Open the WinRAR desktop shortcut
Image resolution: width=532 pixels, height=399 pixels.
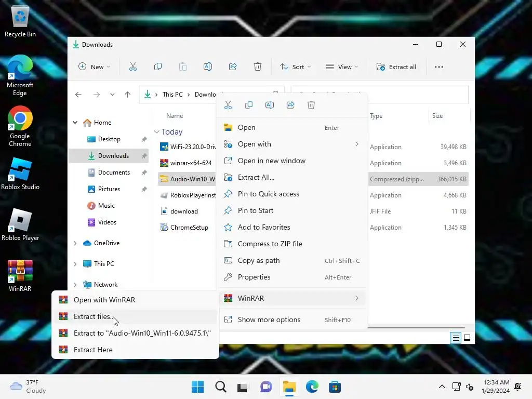tap(20, 276)
